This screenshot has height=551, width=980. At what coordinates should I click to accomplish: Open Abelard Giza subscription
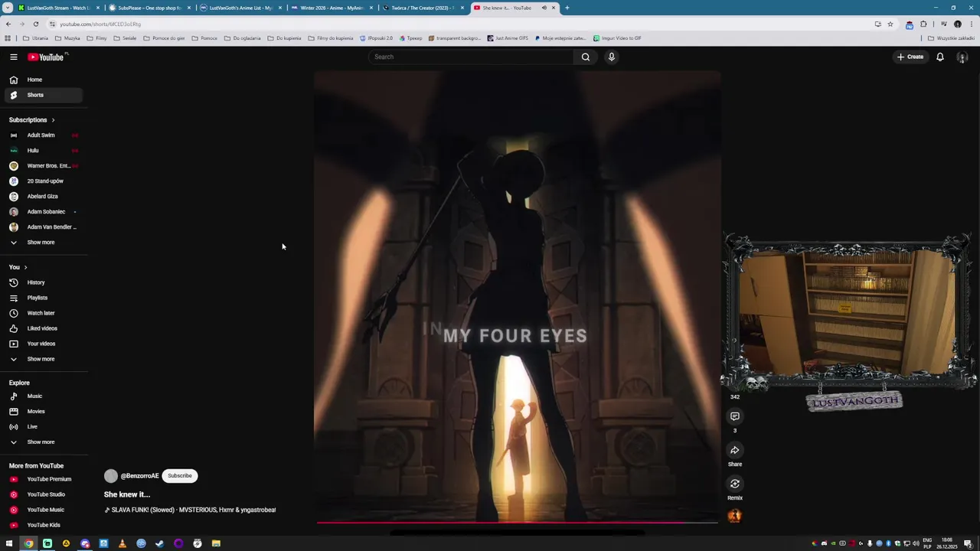pyautogui.click(x=43, y=197)
